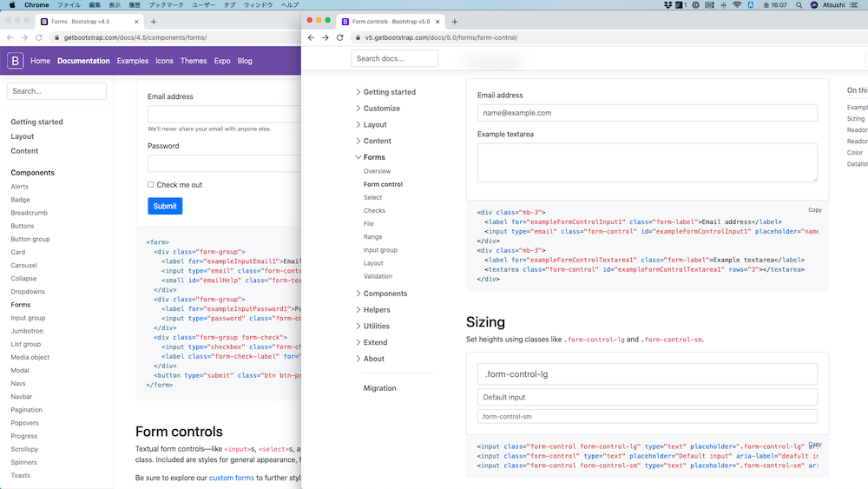Open the Apple menu
Viewport: 868px width, 489px height.
(x=11, y=5)
